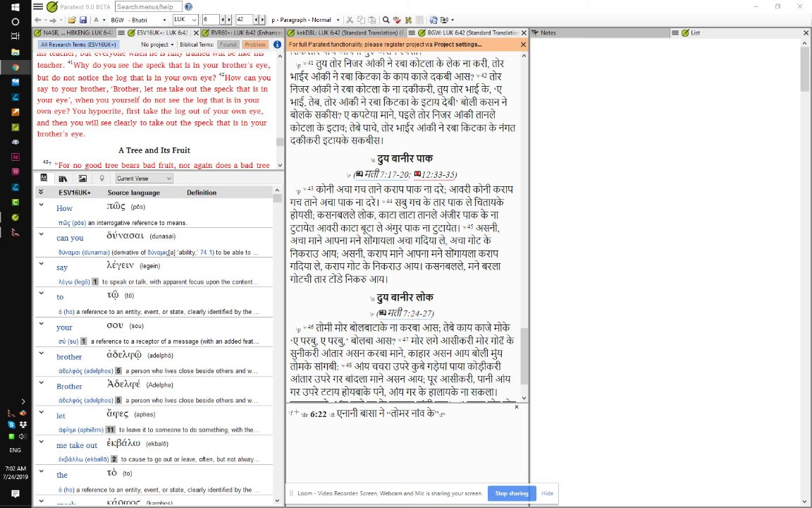Increase the verse number with right stepper
The height and width of the screenshot is (508, 812).
pos(263,20)
